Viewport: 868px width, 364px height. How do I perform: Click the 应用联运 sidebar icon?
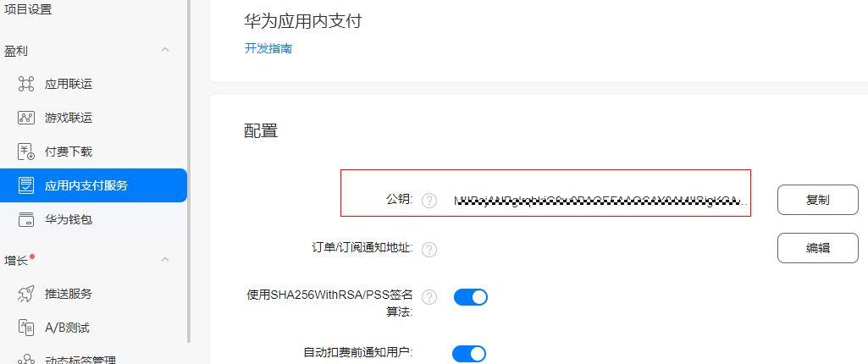pos(26,84)
